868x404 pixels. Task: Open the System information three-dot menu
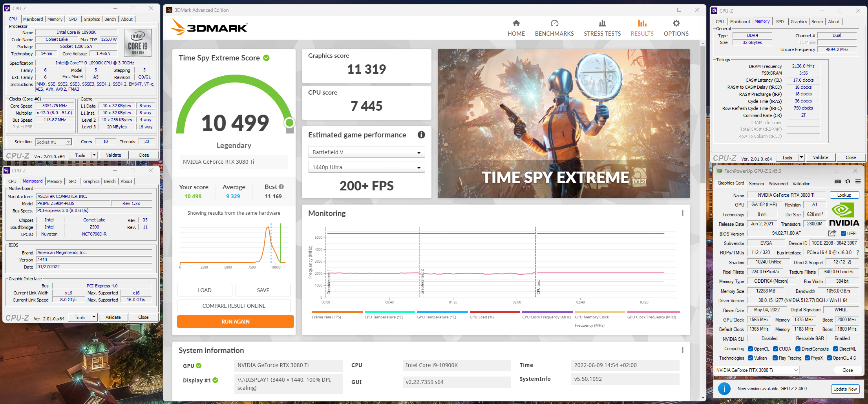682,350
